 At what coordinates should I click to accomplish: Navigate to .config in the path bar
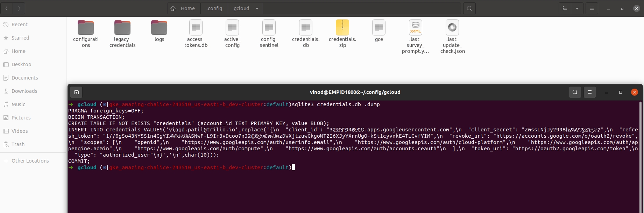(x=214, y=8)
